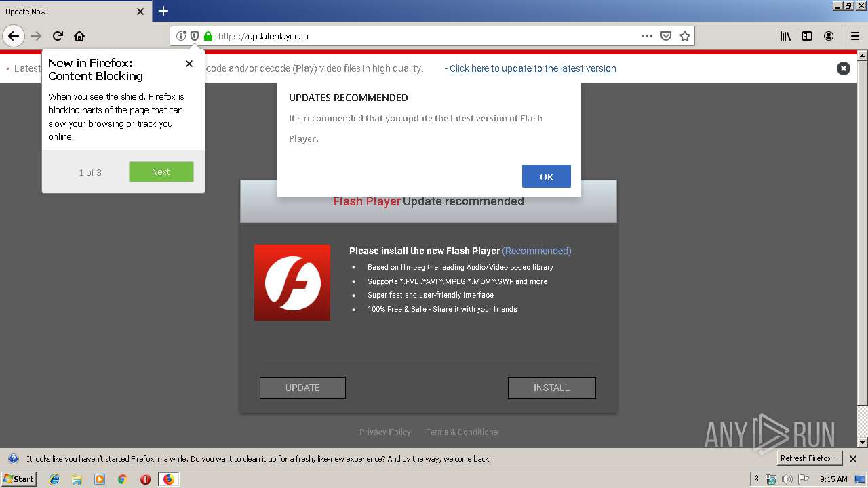Click the red Flash Player logo
This screenshot has width=868, height=488.
coord(292,283)
